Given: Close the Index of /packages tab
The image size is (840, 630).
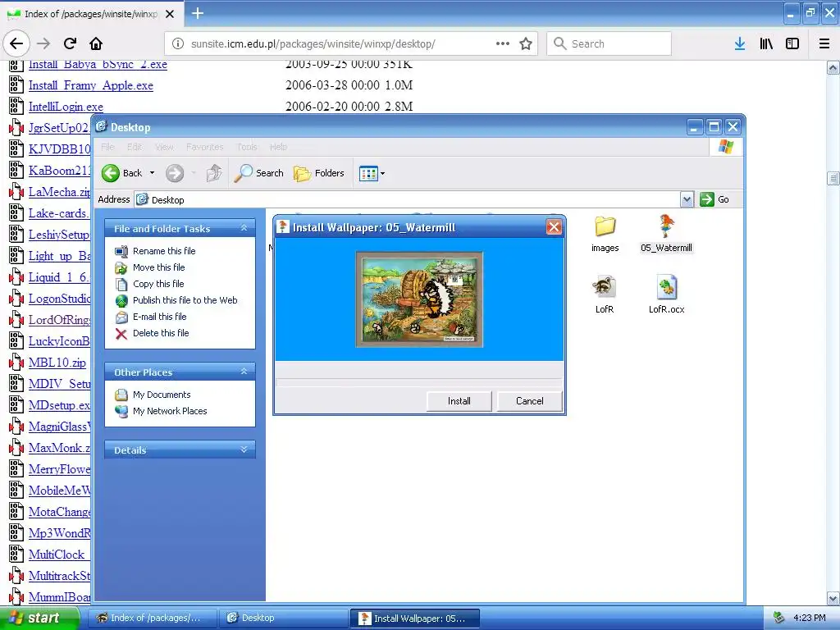Looking at the screenshot, I should click(170, 14).
